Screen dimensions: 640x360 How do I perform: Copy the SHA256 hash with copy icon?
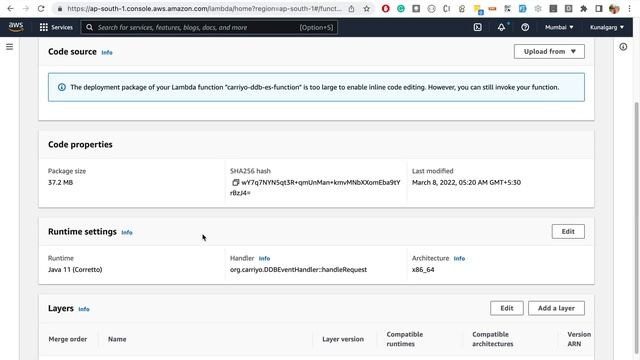tap(235, 182)
